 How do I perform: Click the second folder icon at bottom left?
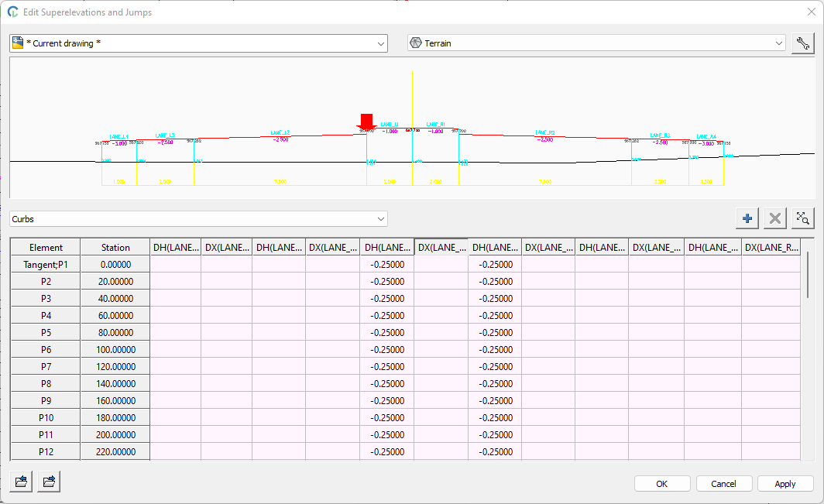[x=49, y=482]
